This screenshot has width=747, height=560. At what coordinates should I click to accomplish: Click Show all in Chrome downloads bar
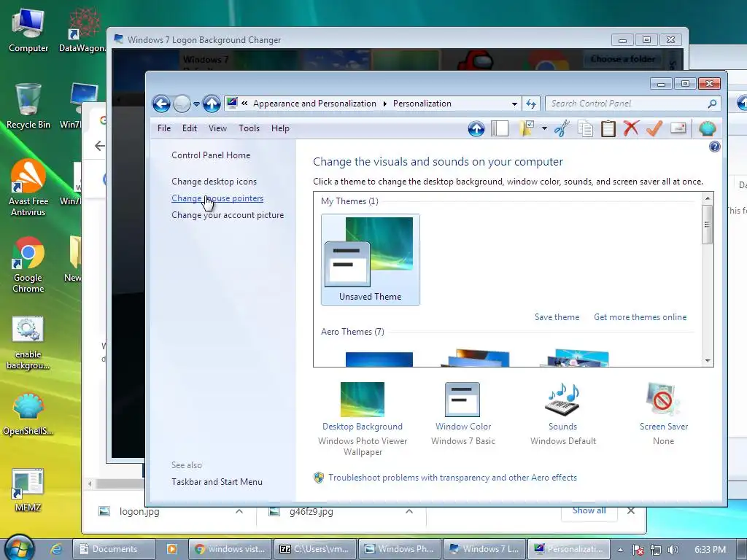pos(589,510)
